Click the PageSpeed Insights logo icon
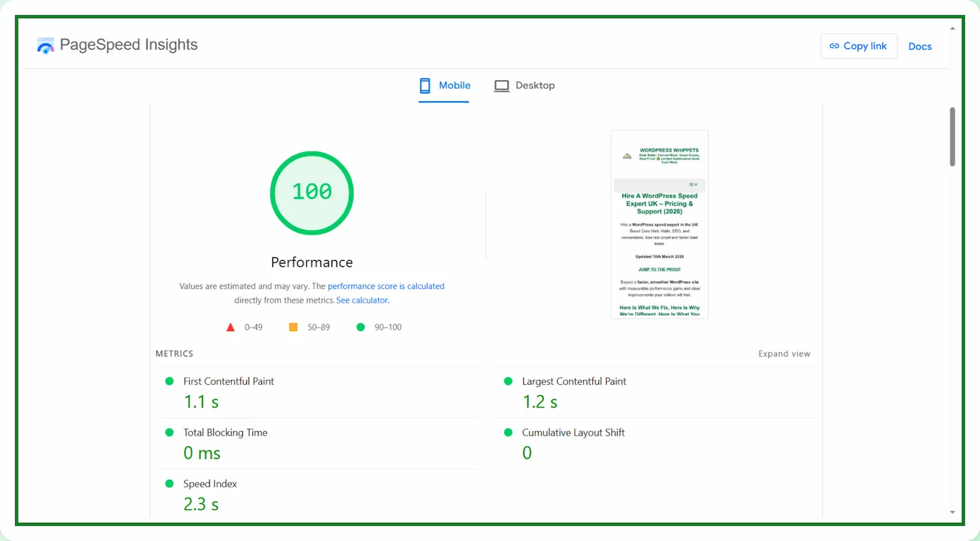Image resolution: width=980 pixels, height=541 pixels. click(x=45, y=46)
